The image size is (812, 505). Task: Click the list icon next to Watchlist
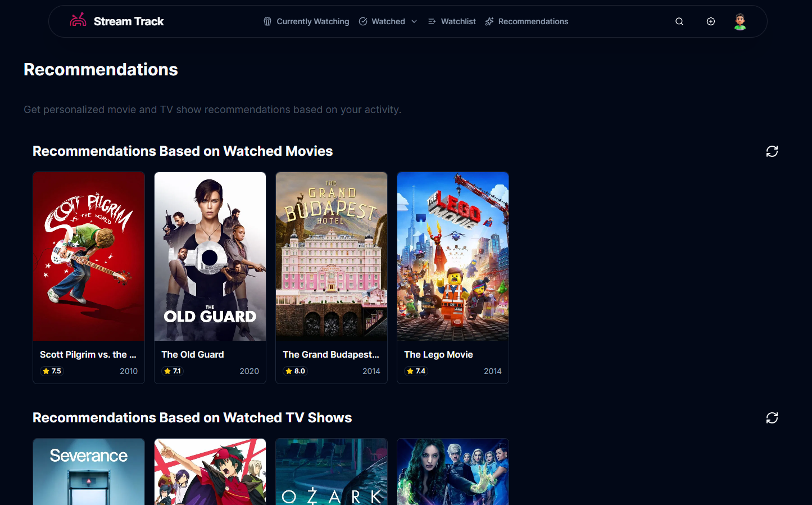(432, 21)
